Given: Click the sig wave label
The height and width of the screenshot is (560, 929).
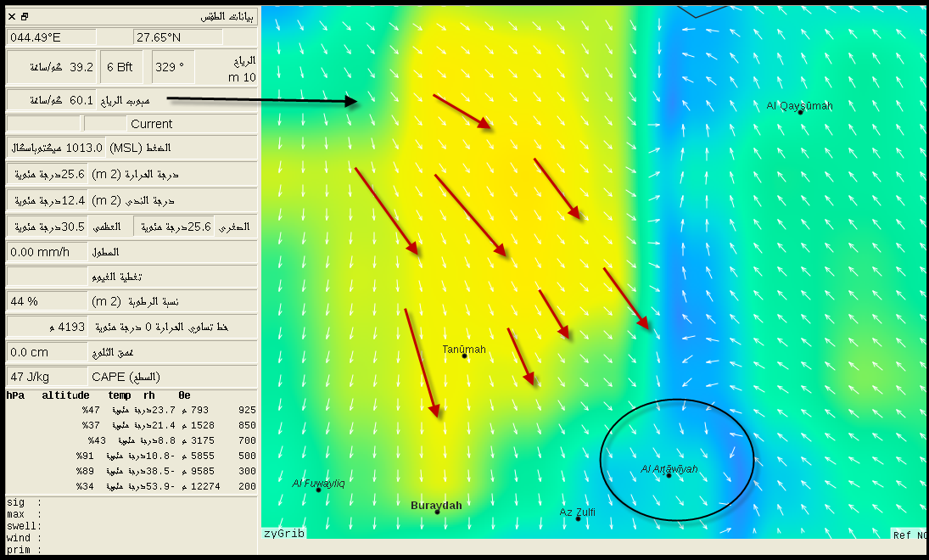Looking at the screenshot, I should click(25, 502).
